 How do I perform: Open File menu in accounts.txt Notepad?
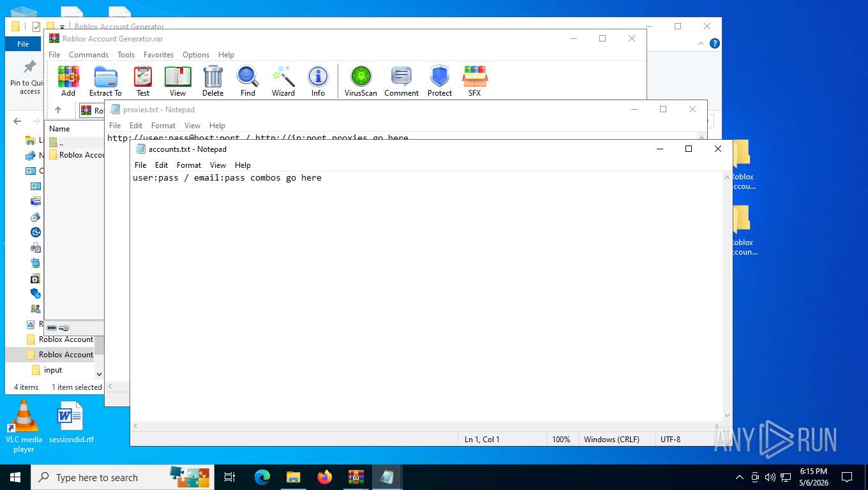pyautogui.click(x=140, y=165)
